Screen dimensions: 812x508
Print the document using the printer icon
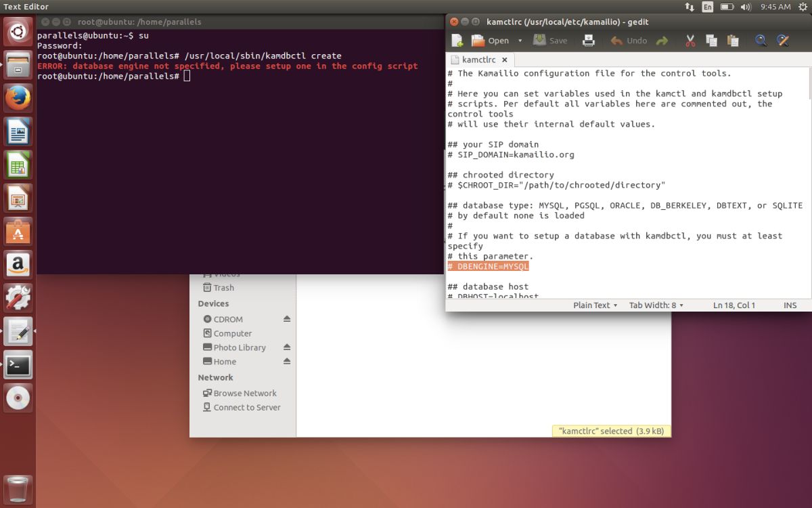click(589, 41)
